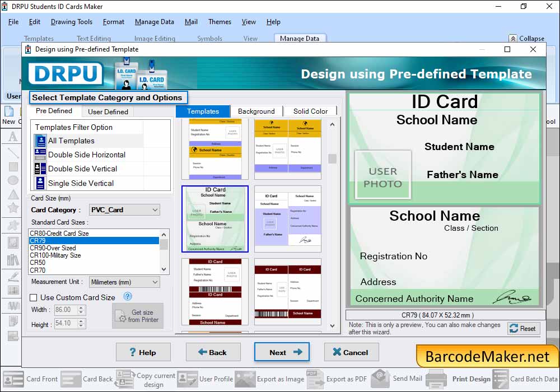The image size is (560, 392).
Task: Click Copy current design icon
Action: click(125, 379)
